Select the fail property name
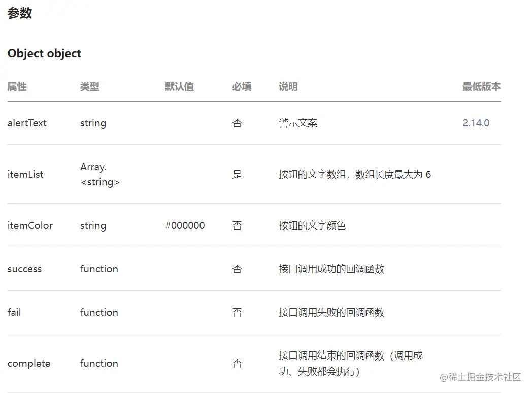This screenshot has height=393, width=532. click(x=14, y=312)
